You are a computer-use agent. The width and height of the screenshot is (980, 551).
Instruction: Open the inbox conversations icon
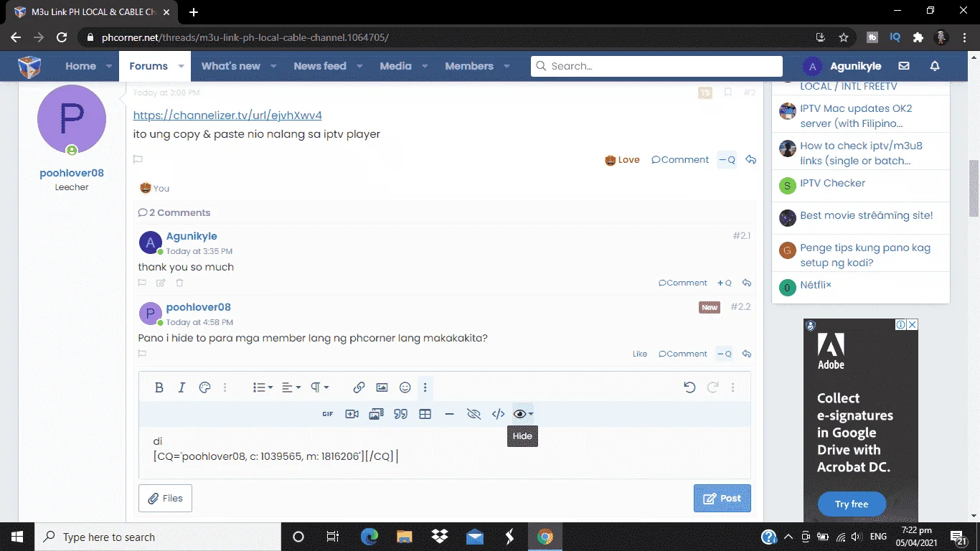(x=904, y=66)
